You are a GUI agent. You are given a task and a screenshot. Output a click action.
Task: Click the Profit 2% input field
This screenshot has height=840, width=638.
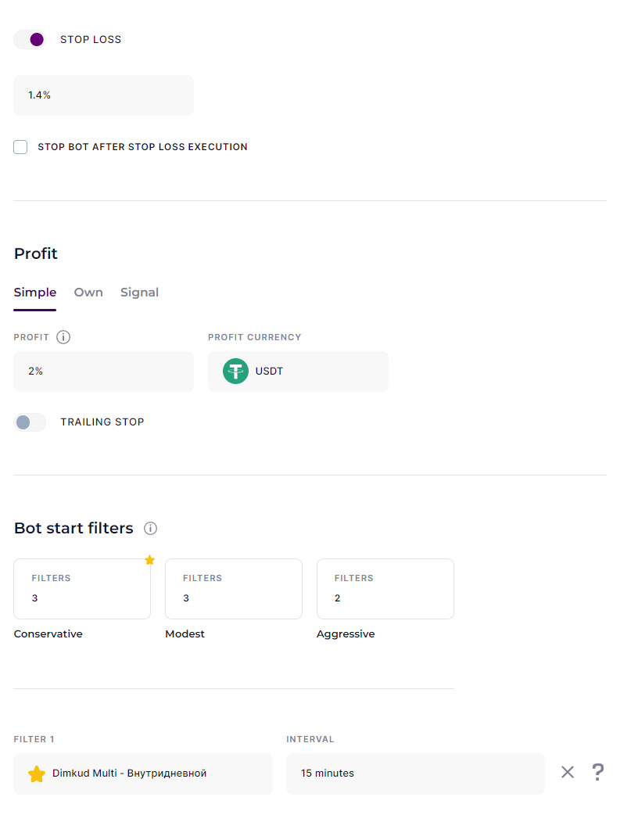(103, 372)
